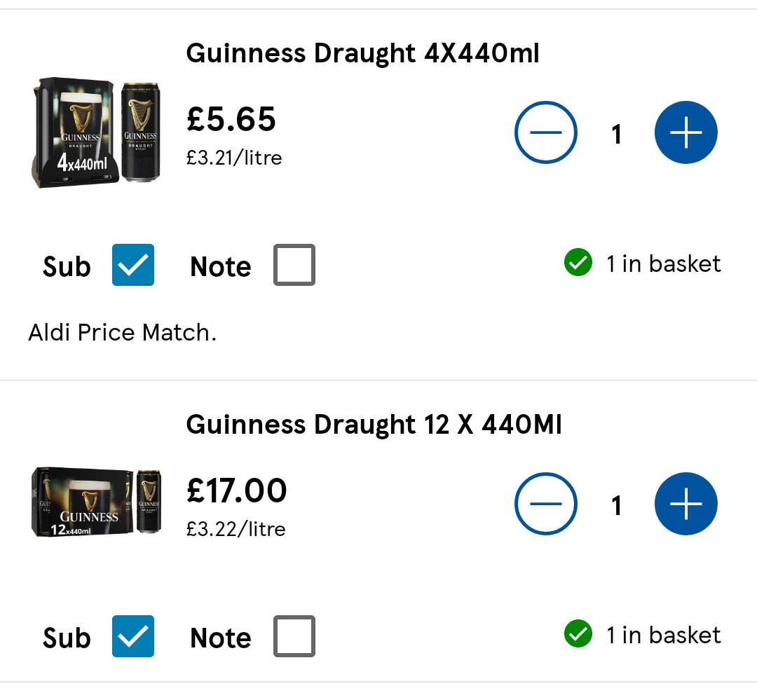Increase quantity of Guinness Draught 12 X 440Ml
757x700 pixels.
(x=686, y=504)
